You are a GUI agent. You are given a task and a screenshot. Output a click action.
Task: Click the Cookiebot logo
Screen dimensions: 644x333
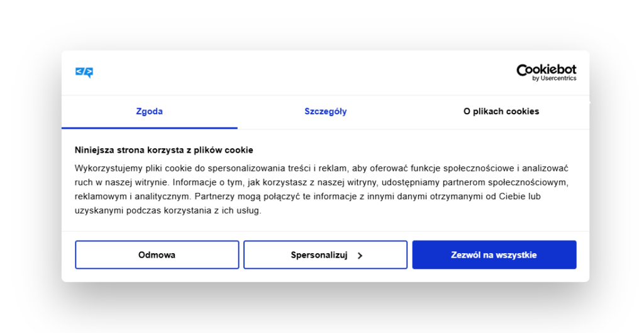pos(546,69)
